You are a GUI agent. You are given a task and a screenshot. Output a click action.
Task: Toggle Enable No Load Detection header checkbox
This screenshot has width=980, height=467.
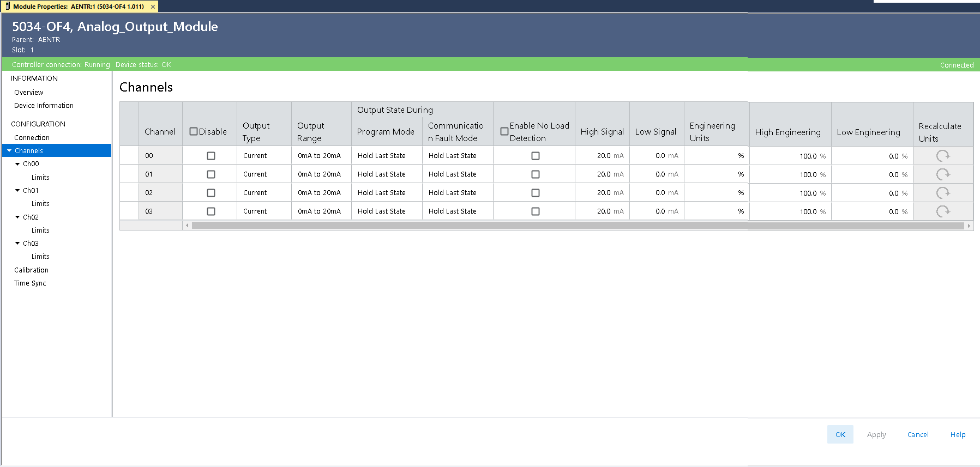[504, 131]
